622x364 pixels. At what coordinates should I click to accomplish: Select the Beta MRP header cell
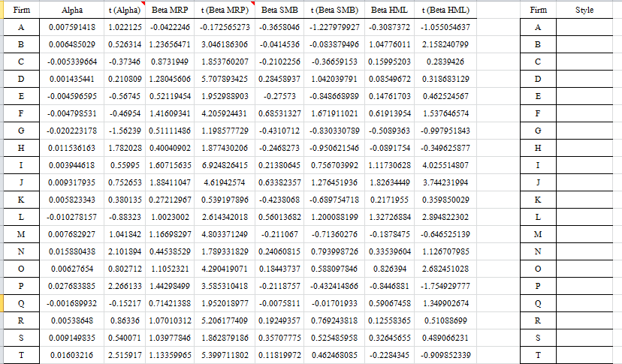click(170, 10)
